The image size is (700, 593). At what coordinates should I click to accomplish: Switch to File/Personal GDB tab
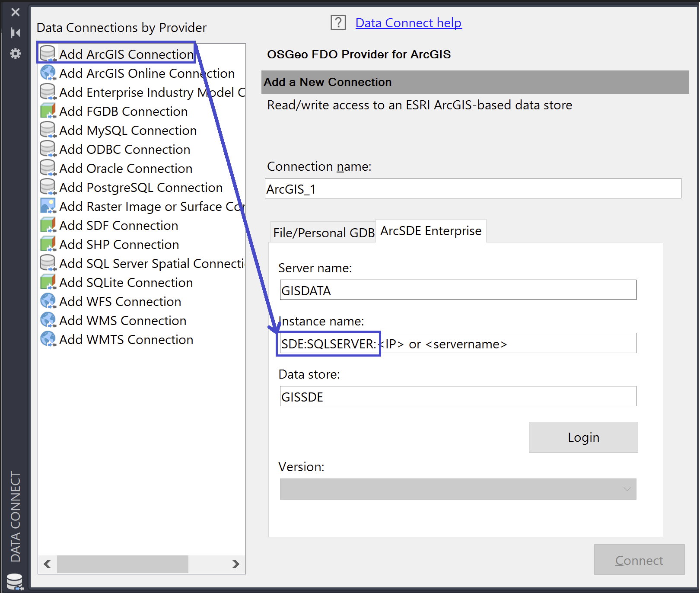(x=323, y=233)
